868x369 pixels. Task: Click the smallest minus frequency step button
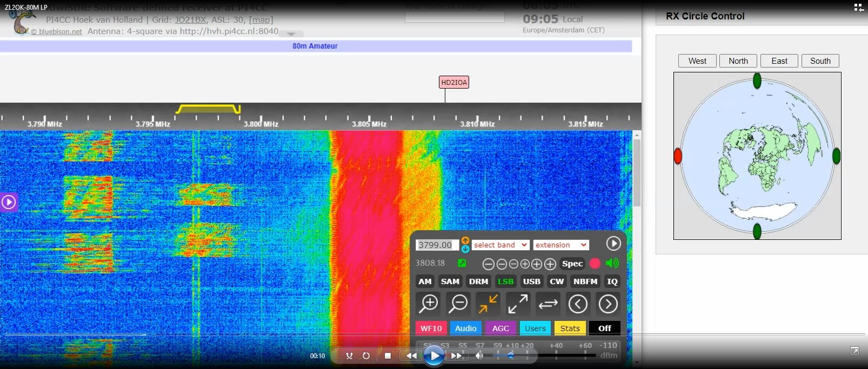click(513, 264)
